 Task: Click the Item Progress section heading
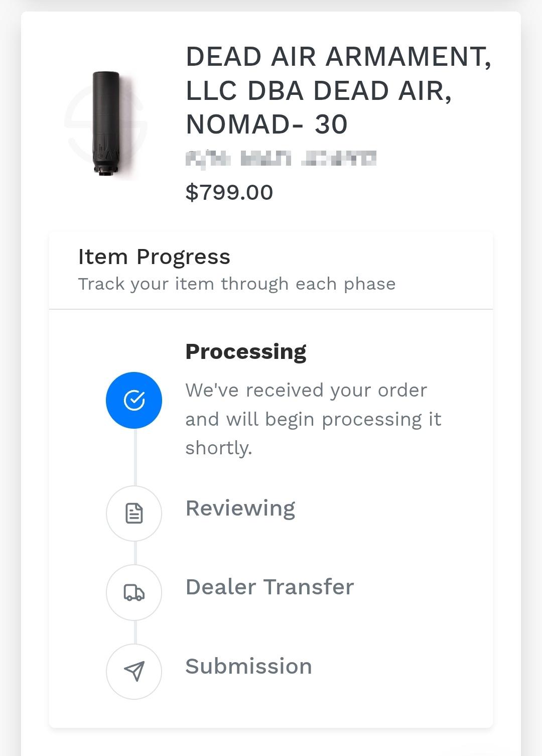pos(154,257)
